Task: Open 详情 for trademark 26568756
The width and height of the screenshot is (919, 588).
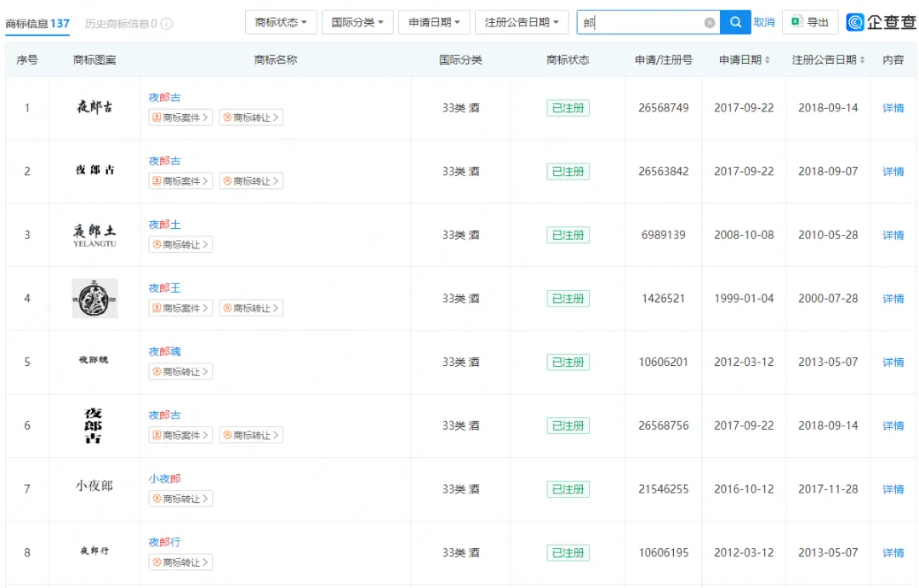Action: tap(893, 425)
